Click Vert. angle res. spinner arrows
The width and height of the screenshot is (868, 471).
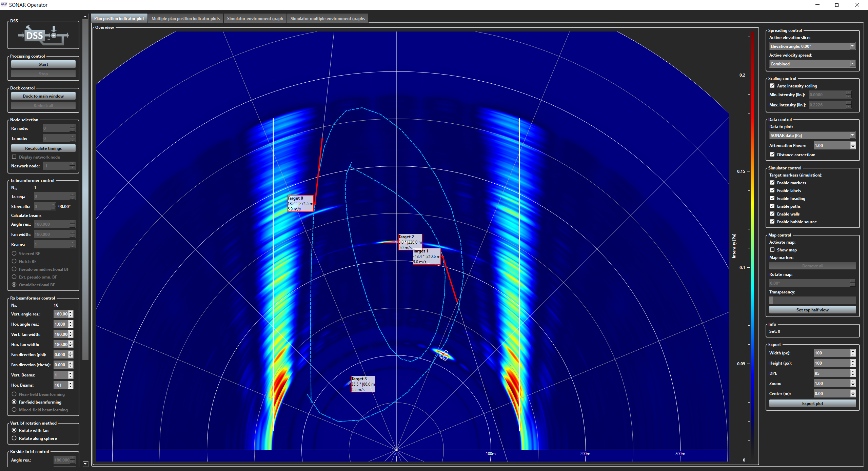pyautogui.click(x=71, y=314)
